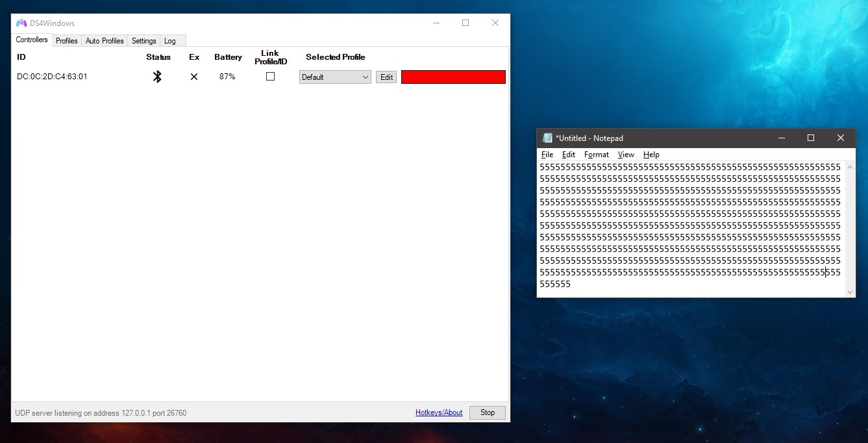Click the Battery column header

[x=228, y=57]
